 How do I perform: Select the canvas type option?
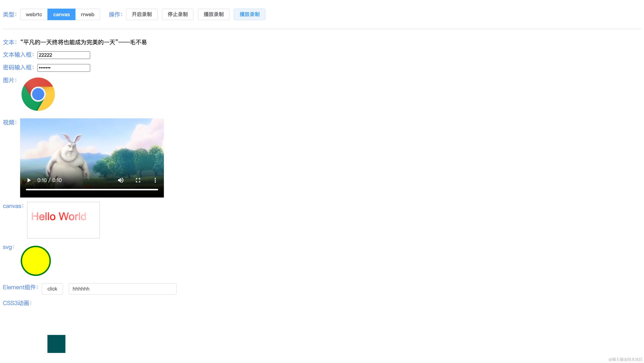pos(61,14)
